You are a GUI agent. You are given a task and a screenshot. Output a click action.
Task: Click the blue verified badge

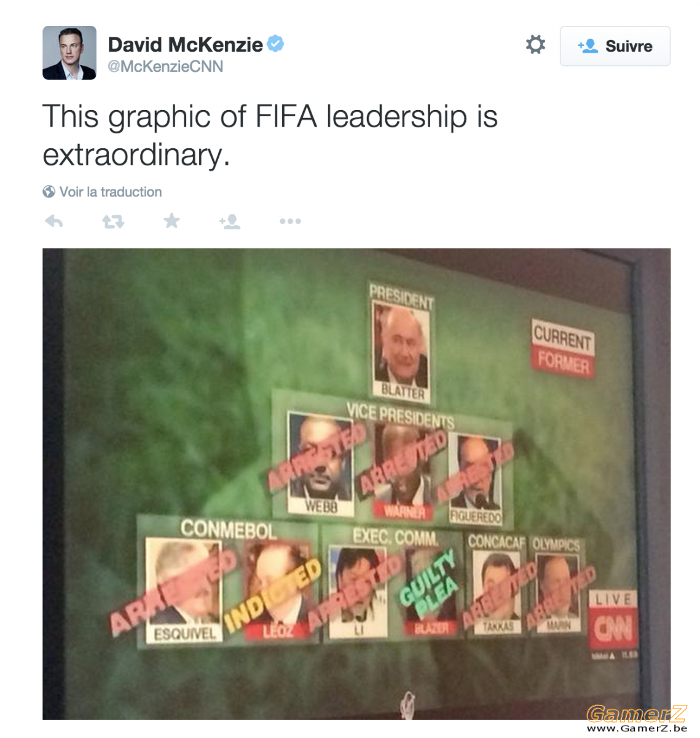tap(275, 44)
